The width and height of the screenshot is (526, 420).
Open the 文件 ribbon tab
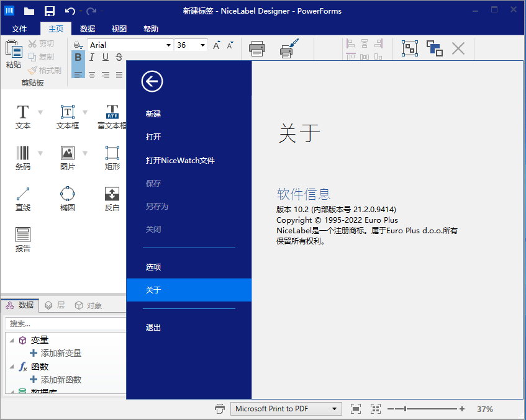(19, 29)
